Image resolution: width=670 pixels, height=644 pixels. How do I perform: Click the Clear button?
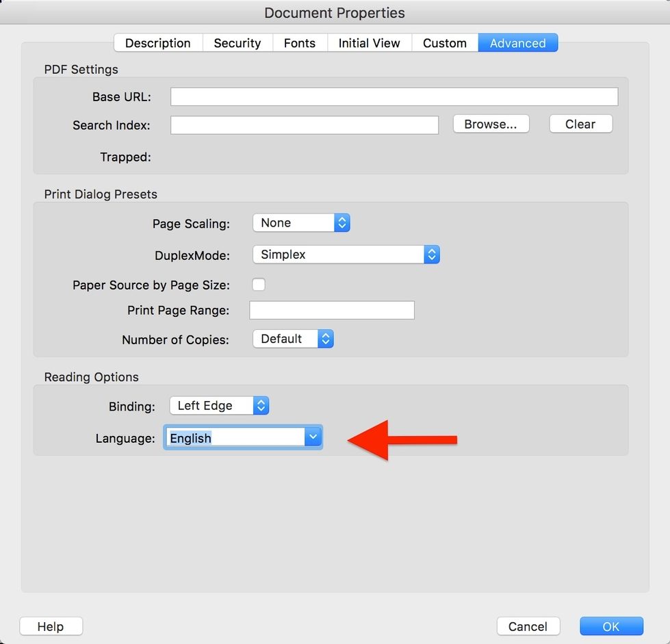(x=580, y=124)
